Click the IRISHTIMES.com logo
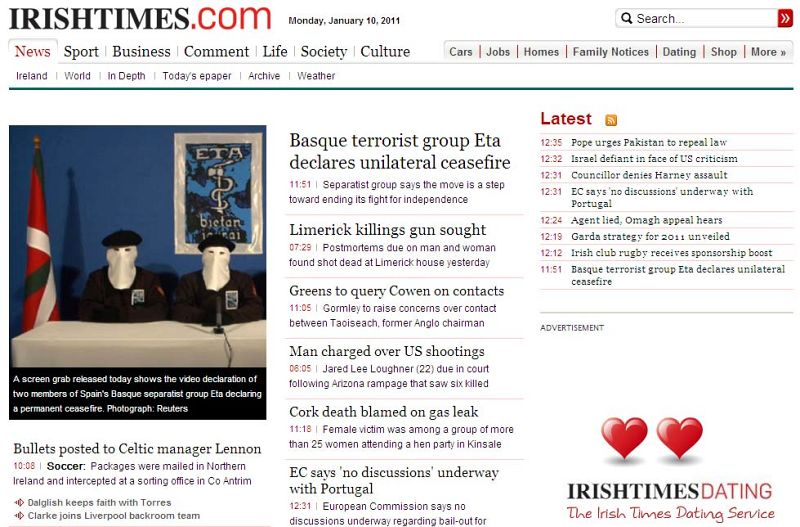Image resolution: width=800 pixels, height=527 pixels. (140, 18)
